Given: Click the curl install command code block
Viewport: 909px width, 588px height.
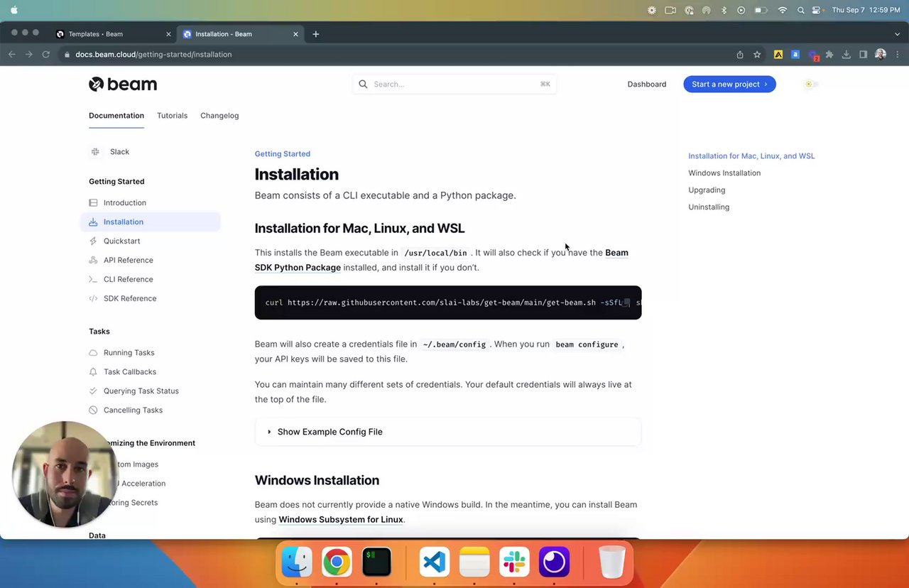Looking at the screenshot, I should tap(448, 303).
